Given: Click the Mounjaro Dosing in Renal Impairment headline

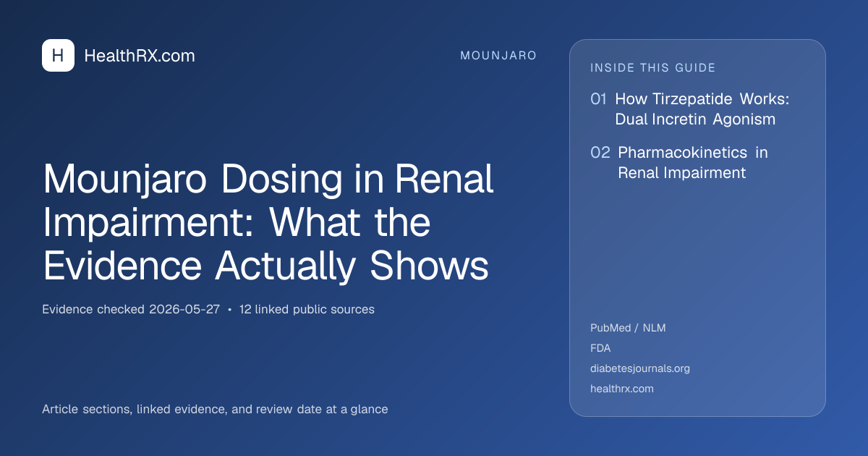Looking at the screenshot, I should (x=268, y=224).
